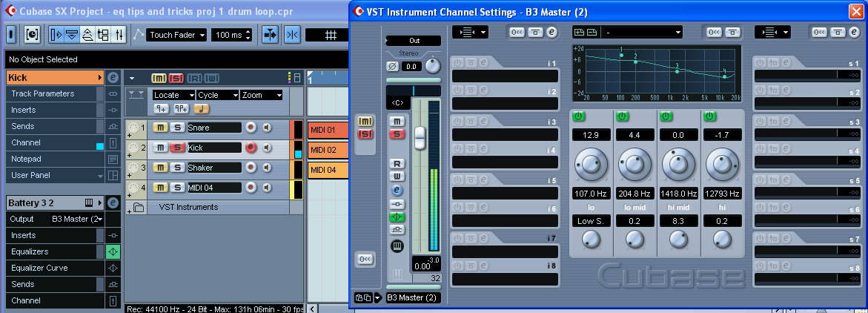This screenshot has height=313, width=868.
Task: Toggle Write automation W in the channel strip
Action: pyautogui.click(x=397, y=177)
